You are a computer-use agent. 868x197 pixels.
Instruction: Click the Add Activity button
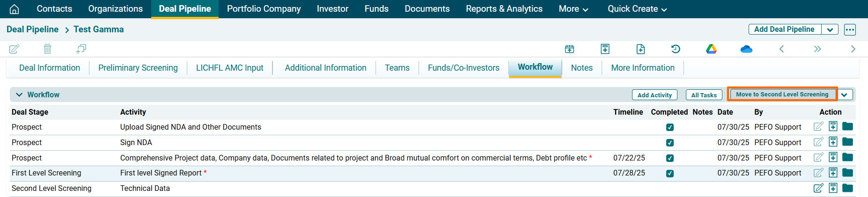point(655,95)
